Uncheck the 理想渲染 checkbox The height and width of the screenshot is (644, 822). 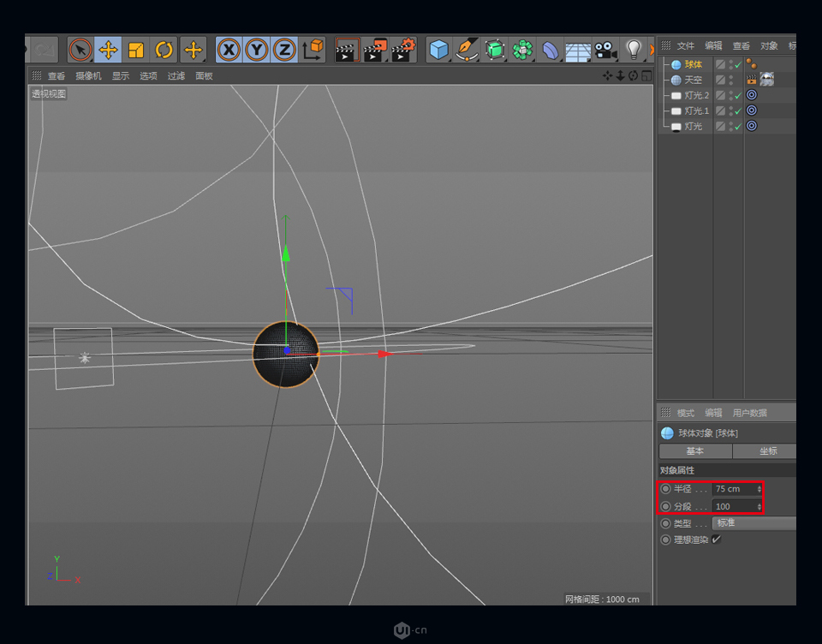tap(718, 540)
